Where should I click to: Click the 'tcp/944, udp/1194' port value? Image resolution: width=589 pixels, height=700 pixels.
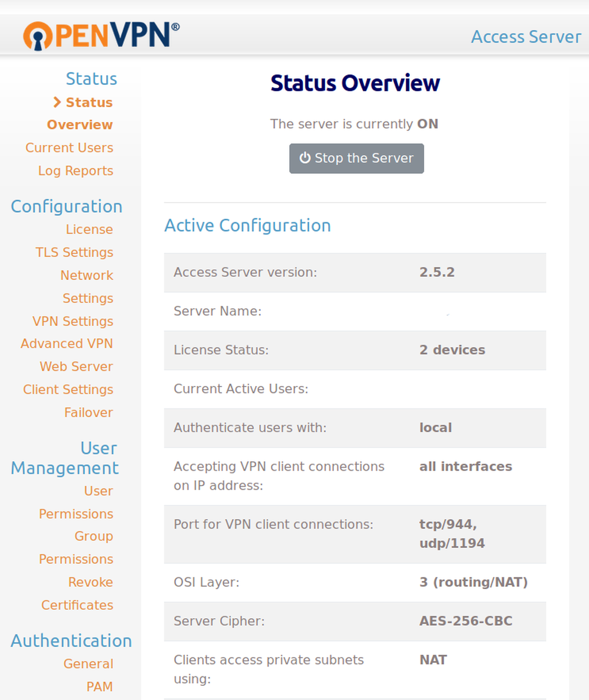[x=452, y=534]
